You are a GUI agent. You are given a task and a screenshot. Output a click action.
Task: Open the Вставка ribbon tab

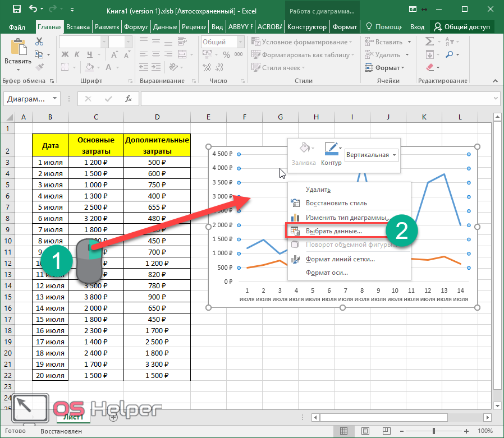(x=77, y=27)
